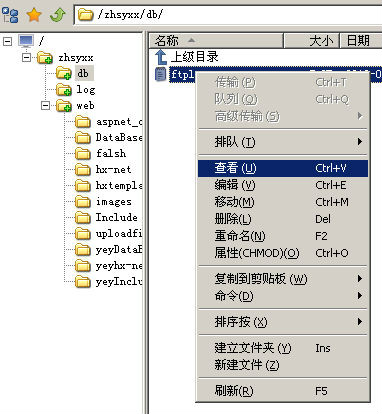Choose 建立文件夹 (Y) from context menu
The width and height of the screenshot is (382, 414).
pyautogui.click(x=283, y=348)
